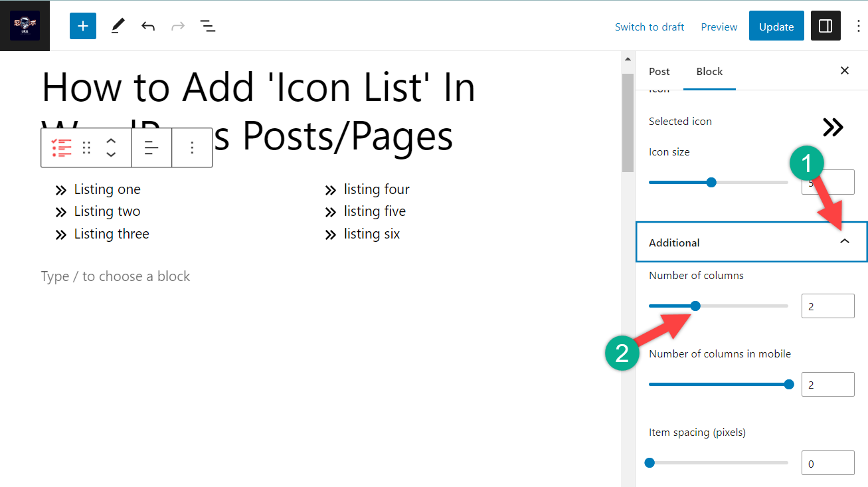Toggle the settings sidebar panel icon

[825, 26]
